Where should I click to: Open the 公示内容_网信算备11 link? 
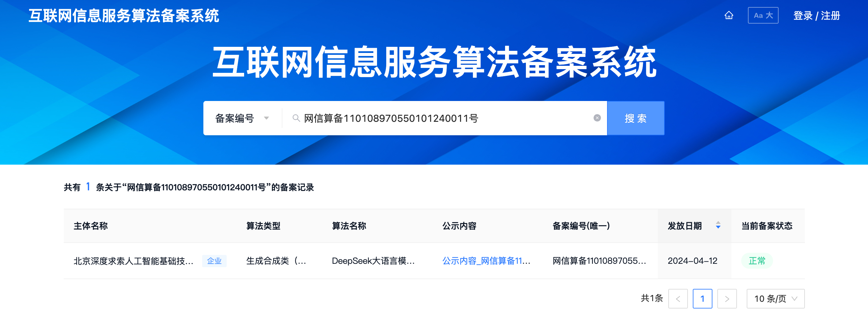click(x=486, y=261)
